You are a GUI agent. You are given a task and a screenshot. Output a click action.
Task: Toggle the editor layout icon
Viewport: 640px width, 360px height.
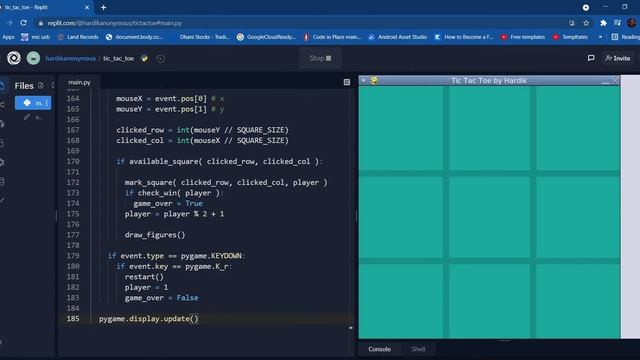347,82
